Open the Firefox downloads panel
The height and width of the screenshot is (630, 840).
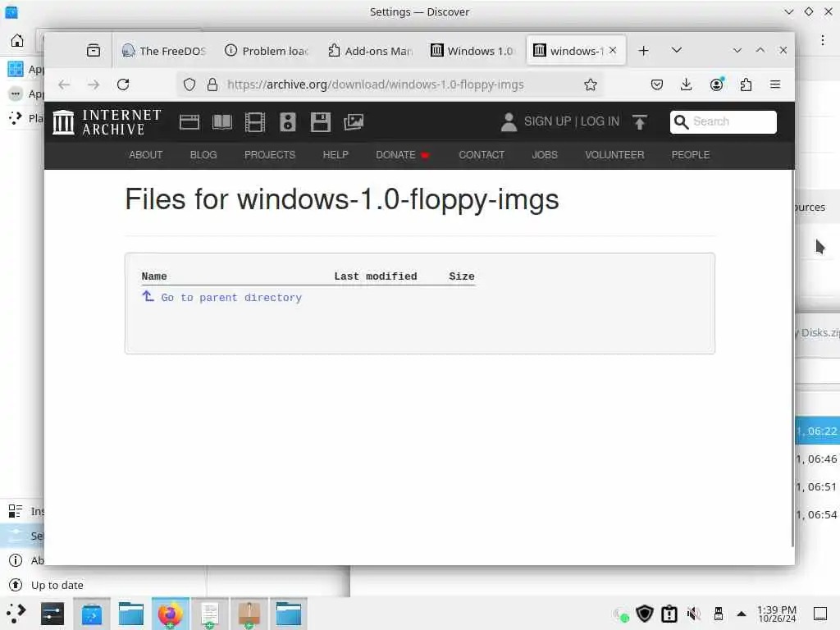pyautogui.click(x=687, y=84)
